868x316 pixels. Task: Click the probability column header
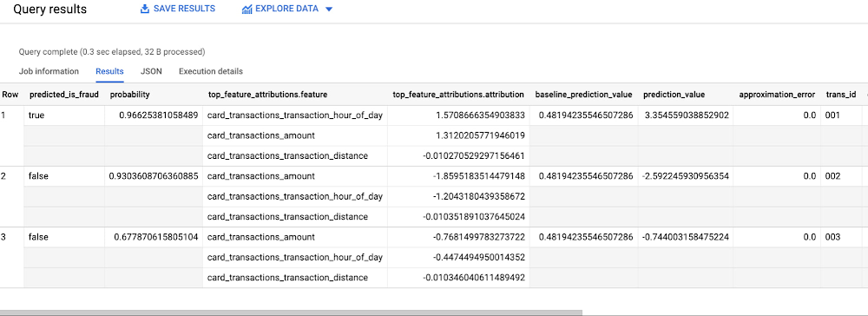click(x=130, y=95)
